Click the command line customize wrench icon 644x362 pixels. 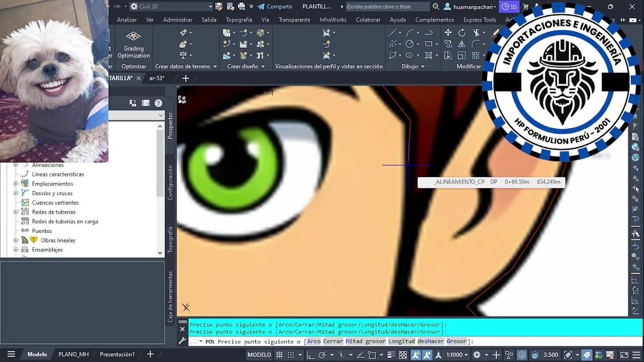pyautogui.click(x=183, y=341)
